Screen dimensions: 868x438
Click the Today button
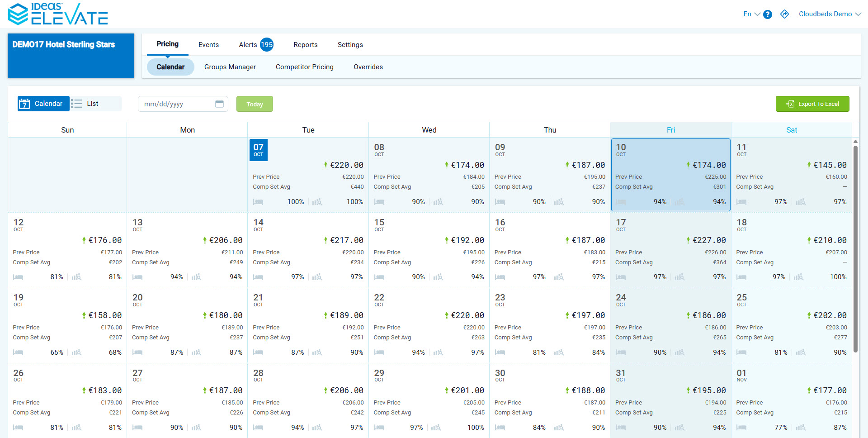click(x=255, y=104)
